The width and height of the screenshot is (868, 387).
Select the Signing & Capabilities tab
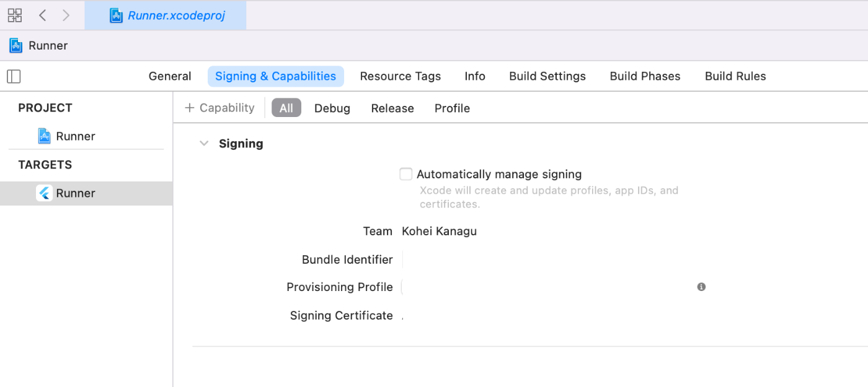tap(276, 76)
